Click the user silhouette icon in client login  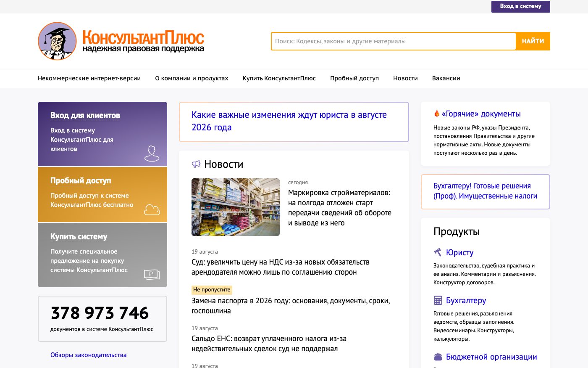[x=152, y=154]
